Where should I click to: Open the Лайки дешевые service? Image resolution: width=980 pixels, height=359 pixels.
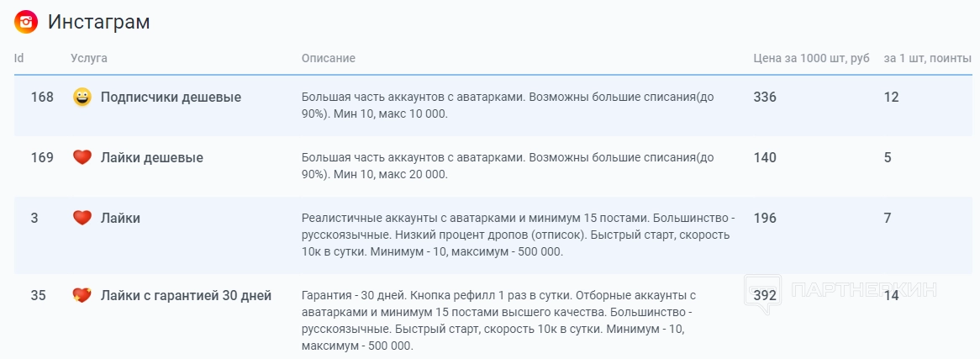click(151, 158)
